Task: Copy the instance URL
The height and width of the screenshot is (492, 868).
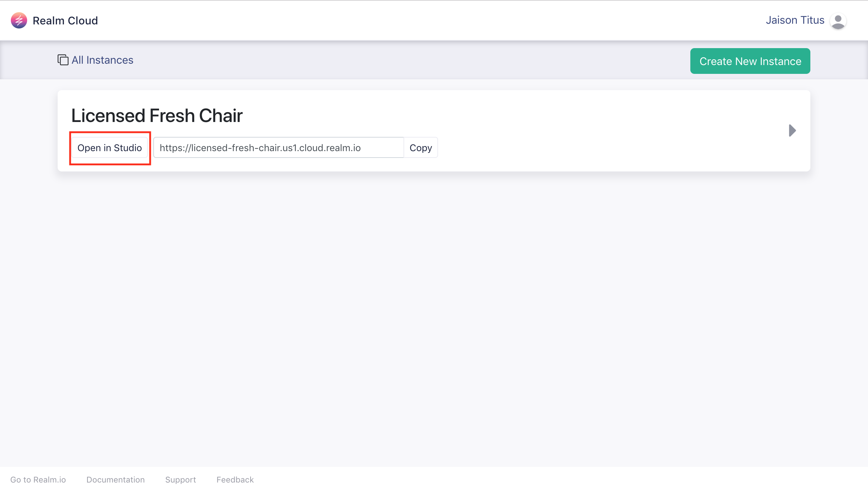Action: [x=420, y=148]
